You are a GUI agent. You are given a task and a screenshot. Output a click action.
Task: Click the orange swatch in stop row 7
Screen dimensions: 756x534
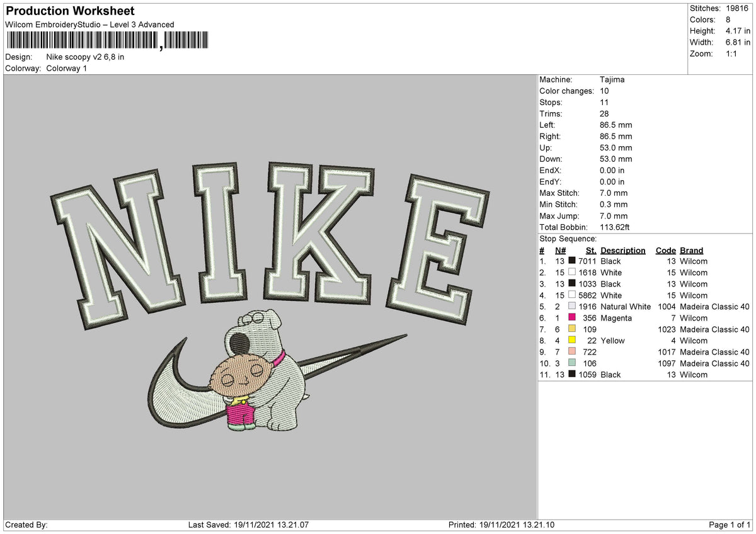click(572, 329)
